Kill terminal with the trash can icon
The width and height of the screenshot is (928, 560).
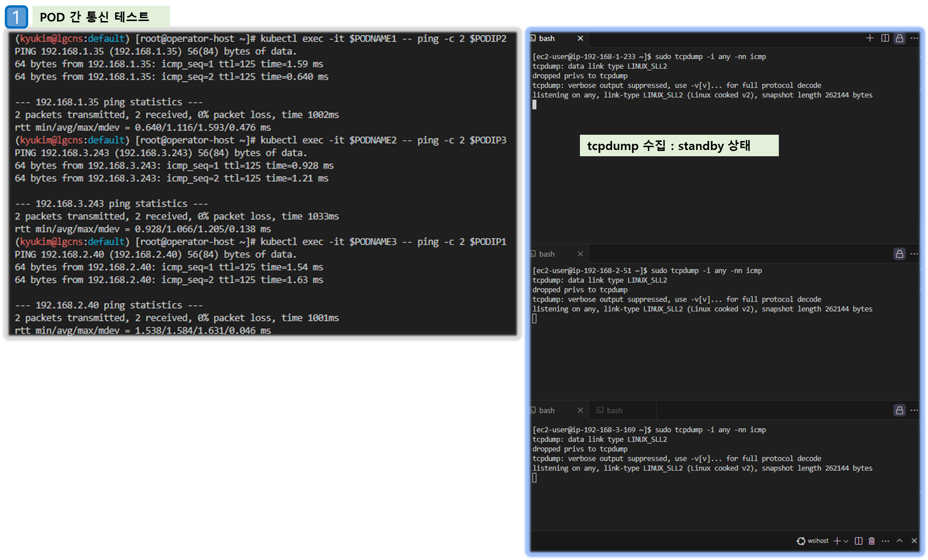(x=872, y=541)
